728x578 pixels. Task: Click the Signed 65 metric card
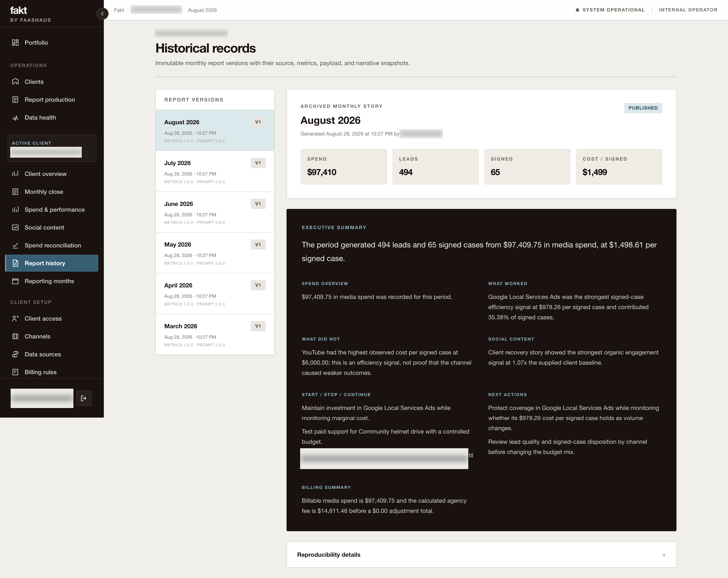click(x=527, y=167)
